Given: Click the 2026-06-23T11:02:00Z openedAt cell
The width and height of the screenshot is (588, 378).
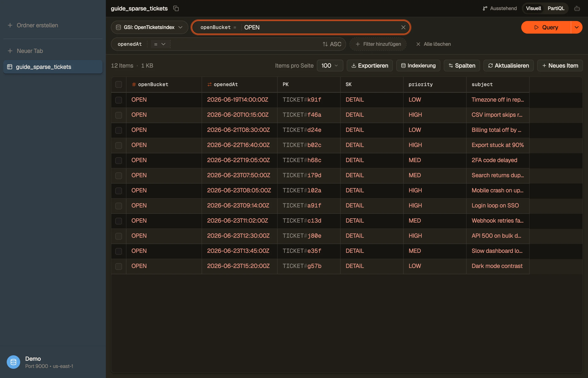Looking at the screenshot, I should pyautogui.click(x=240, y=221).
